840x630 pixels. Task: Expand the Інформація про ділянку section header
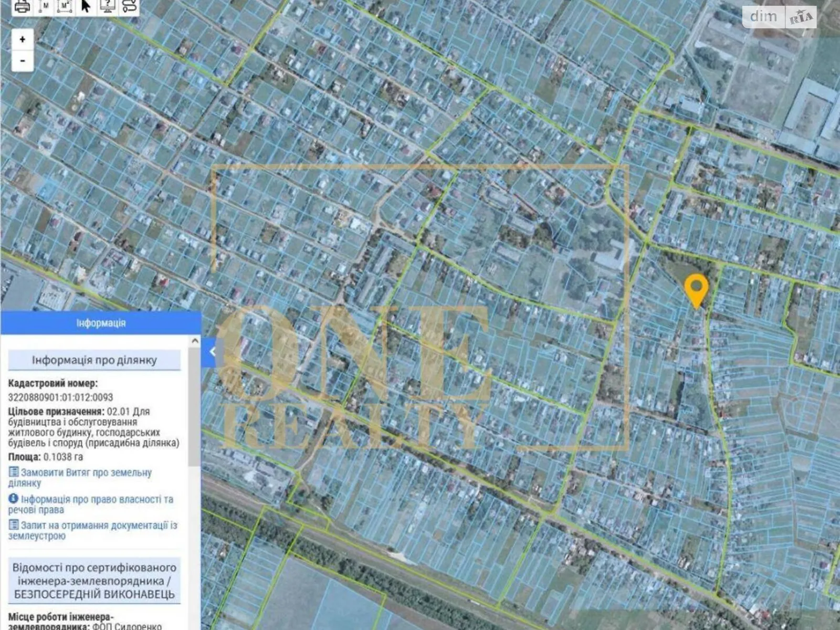(94, 360)
